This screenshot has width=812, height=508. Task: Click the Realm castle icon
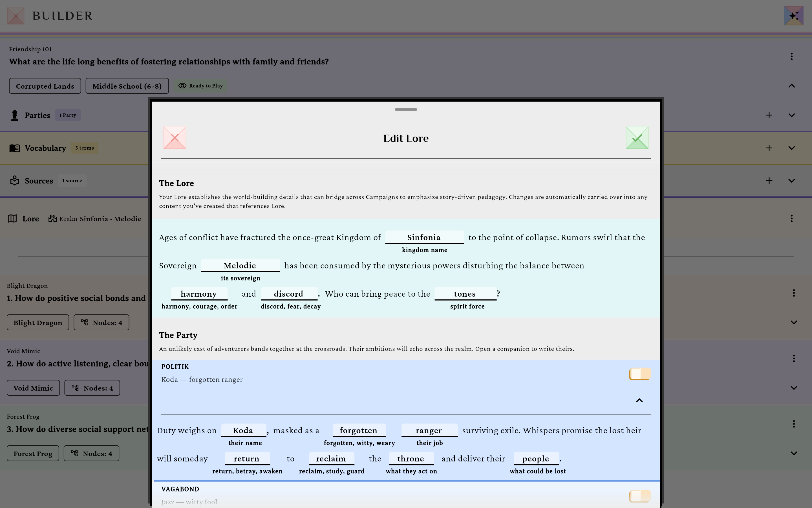52,219
